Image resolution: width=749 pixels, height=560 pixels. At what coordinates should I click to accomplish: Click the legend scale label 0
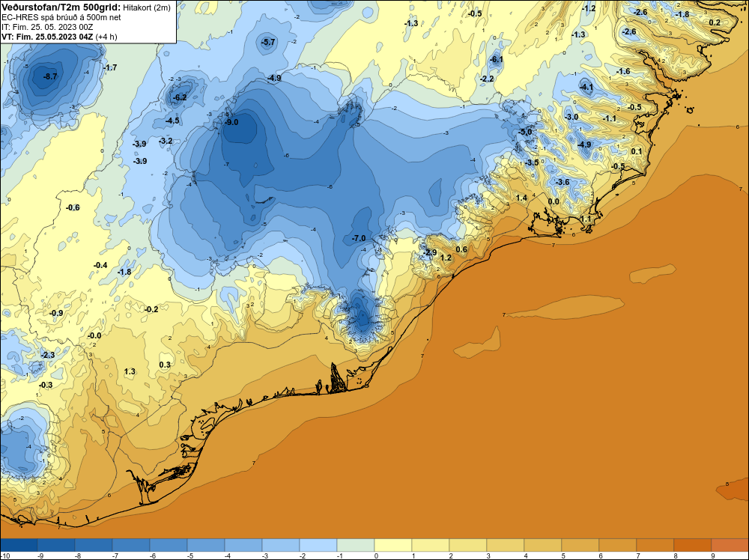(377, 556)
